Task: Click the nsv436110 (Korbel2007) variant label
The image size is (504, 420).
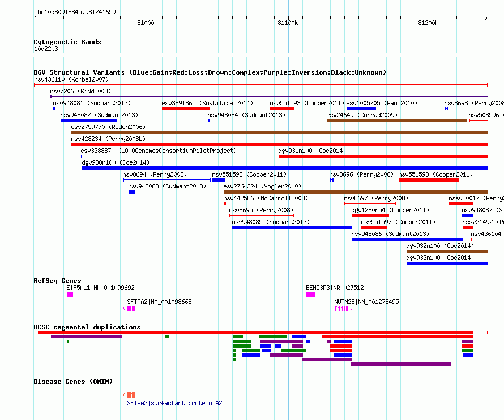Action: point(71,79)
